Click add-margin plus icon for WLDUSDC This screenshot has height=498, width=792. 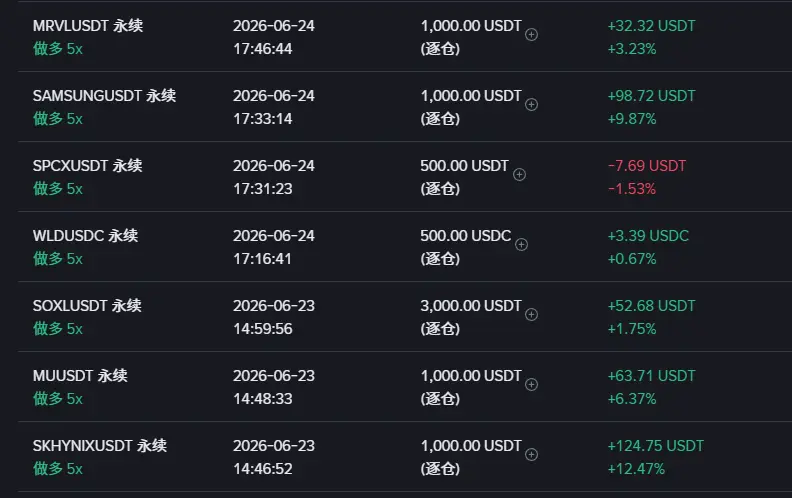click(x=521, y=245)
